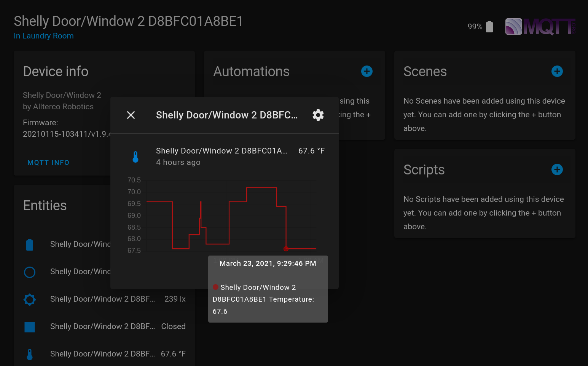Click the dialog title Shelly Door/Window 2

[227, 115]
